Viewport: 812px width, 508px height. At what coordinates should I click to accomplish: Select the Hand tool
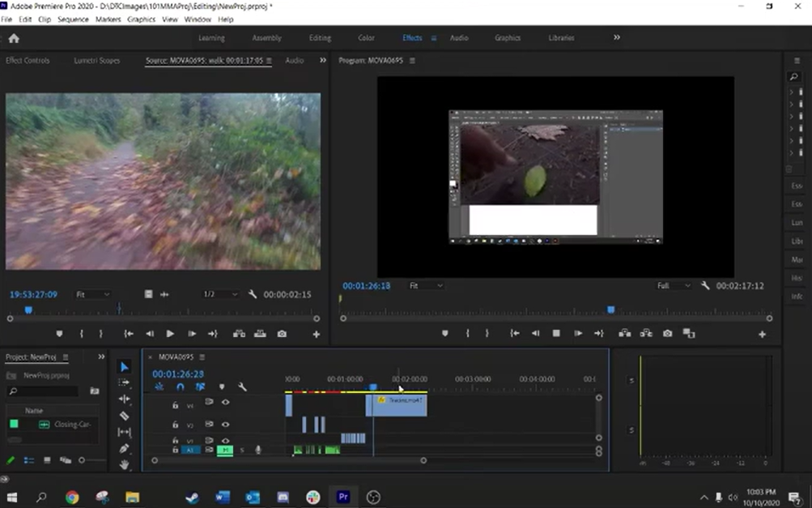pyautogui.click(x=124, y=464)
